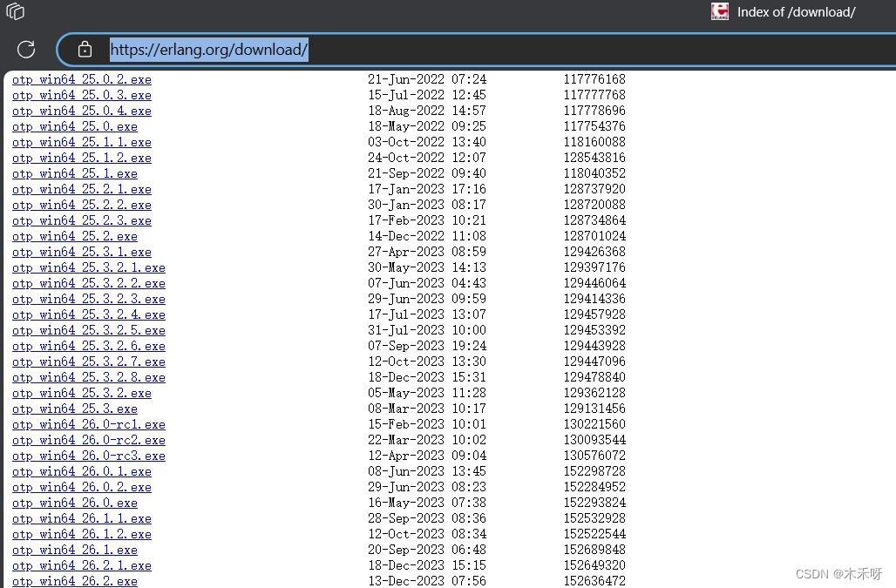Image resolution: width=896 pixels, height=588 pixels.
Task: Click otp_win64_25.1.1.exe link
Action: 82,142
